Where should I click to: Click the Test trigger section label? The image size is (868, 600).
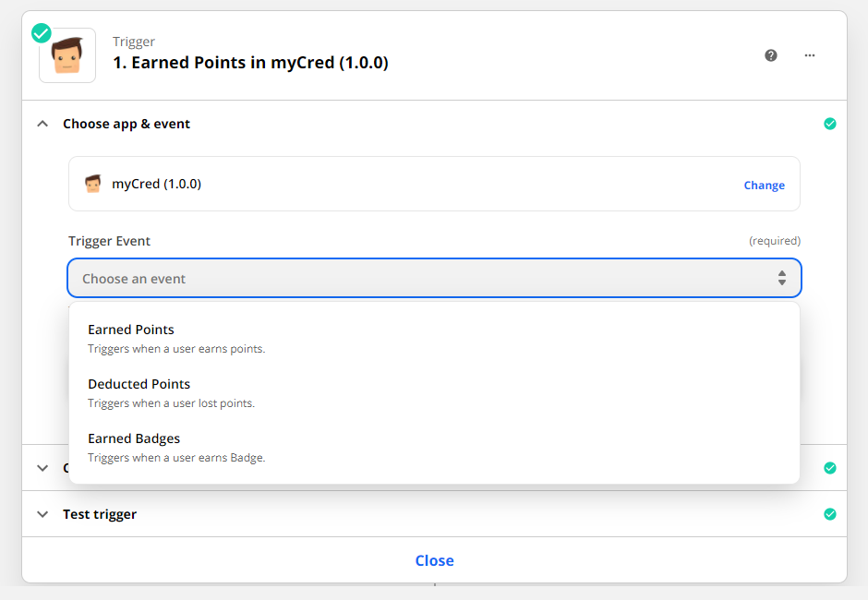click(100, 514)
